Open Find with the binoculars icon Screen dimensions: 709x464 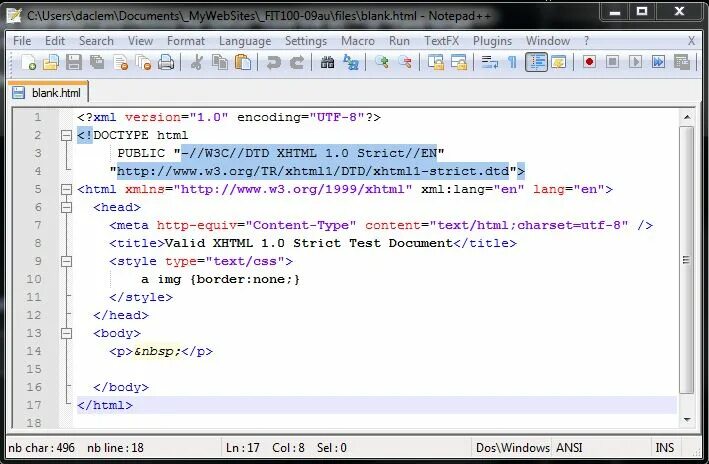[x=327, y=62]
